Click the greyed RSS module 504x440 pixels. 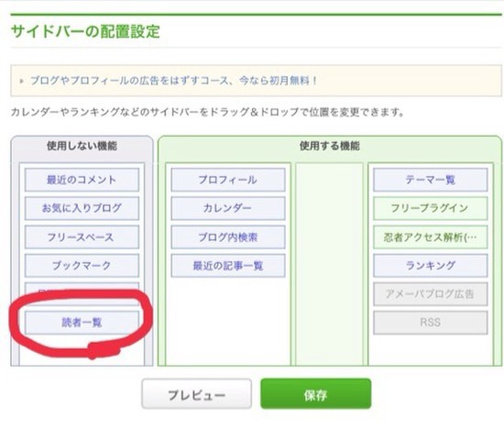pyautogui.click(x=431, y=323)
